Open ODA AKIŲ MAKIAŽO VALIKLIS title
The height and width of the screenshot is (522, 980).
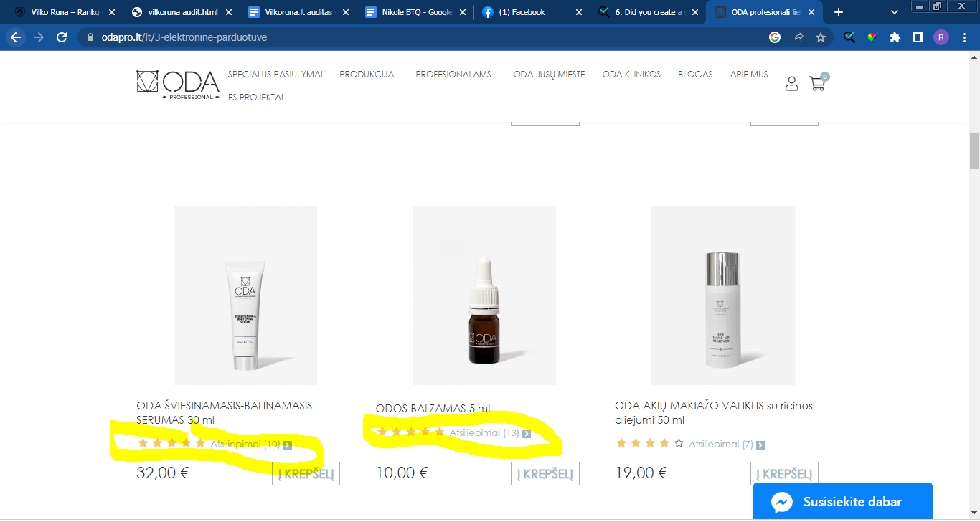pyautogui.click(x=714, y=413)
